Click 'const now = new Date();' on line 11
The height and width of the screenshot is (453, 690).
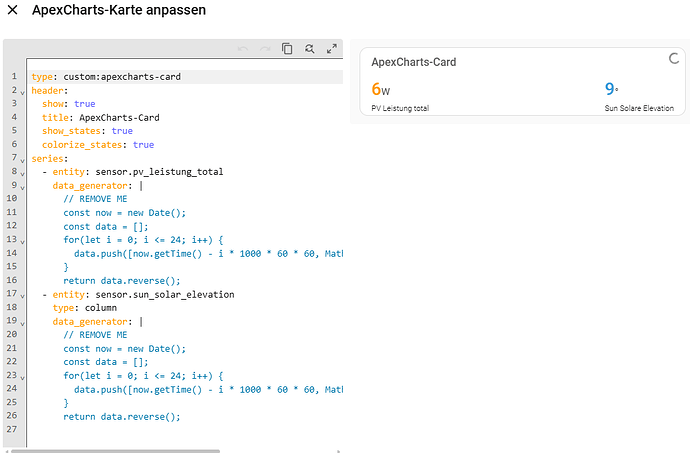click(125, 213)
